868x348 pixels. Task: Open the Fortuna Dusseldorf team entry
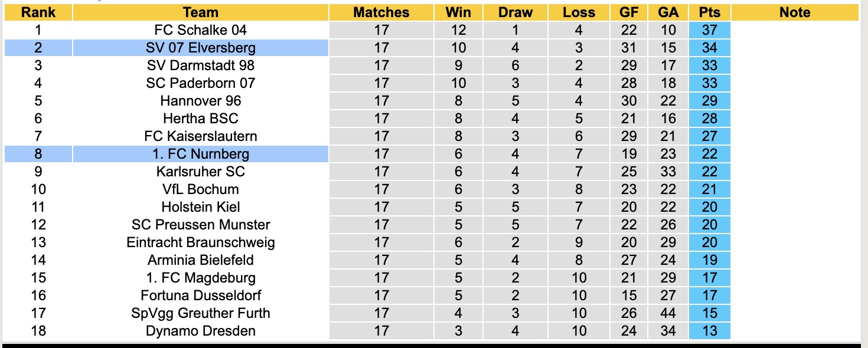pos(201,296)
